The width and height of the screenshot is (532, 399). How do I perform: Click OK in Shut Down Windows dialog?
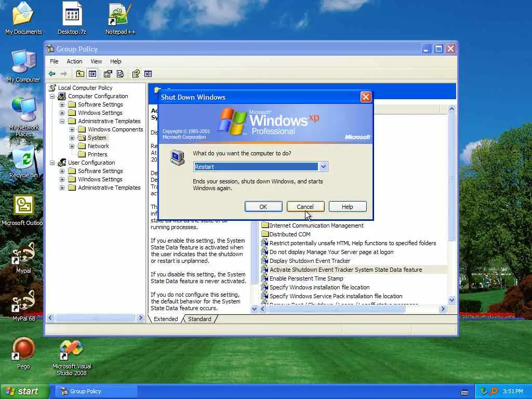pos(263,207)
